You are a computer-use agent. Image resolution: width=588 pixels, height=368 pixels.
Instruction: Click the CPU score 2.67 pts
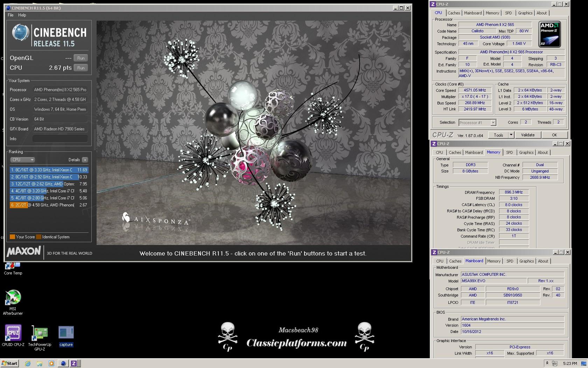coord(60,68)
